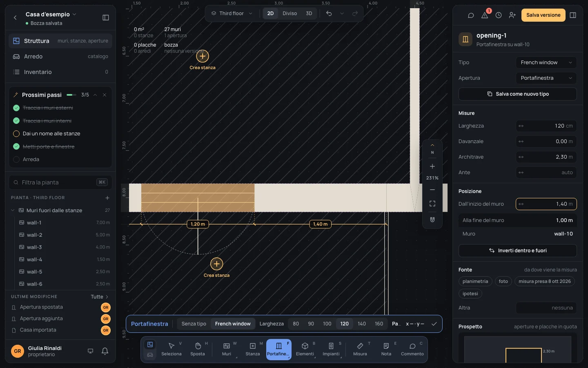Click the 'Salva versione' button
The width and height of the screenshot is (588, 368).
(x=543, y=15)
